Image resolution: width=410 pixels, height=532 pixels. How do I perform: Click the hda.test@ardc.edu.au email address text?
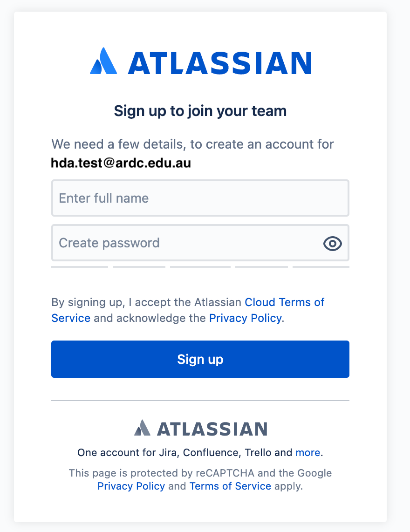click(121, 163)
